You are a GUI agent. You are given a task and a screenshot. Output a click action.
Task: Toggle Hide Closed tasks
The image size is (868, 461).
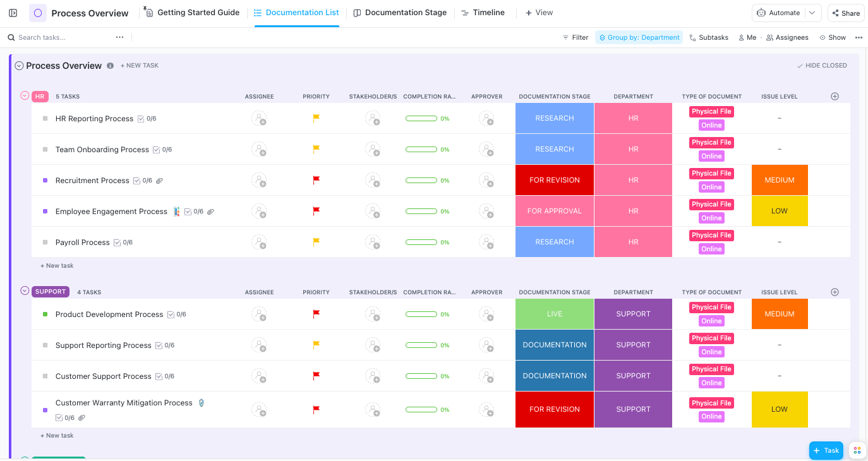click(821, 66)
